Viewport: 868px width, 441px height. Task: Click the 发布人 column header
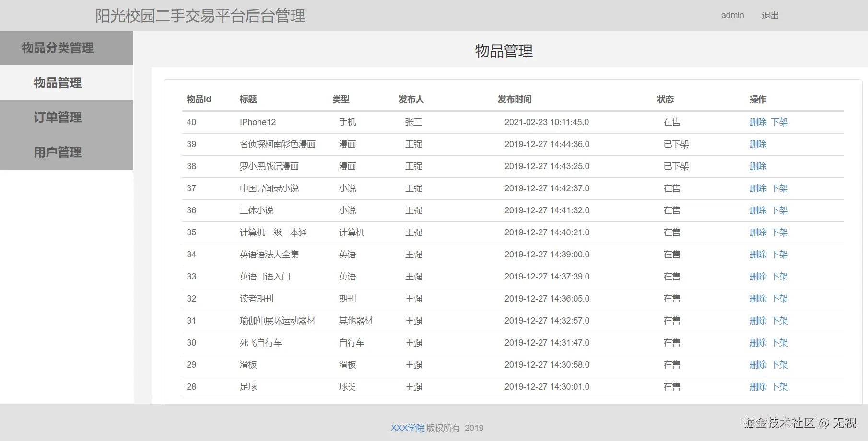click(411, 99)
